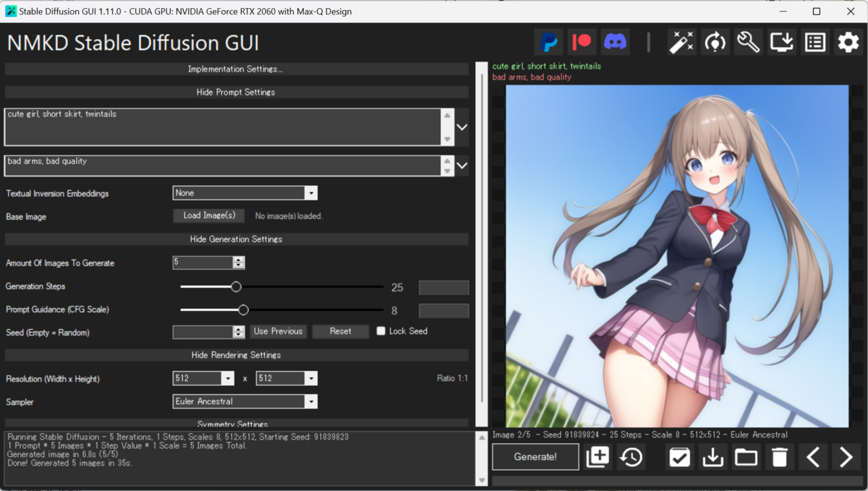This screenshot has height=491, width=868.
Task: Adjust the Generation Steps slider handle
Action: (x=236, y=286)
